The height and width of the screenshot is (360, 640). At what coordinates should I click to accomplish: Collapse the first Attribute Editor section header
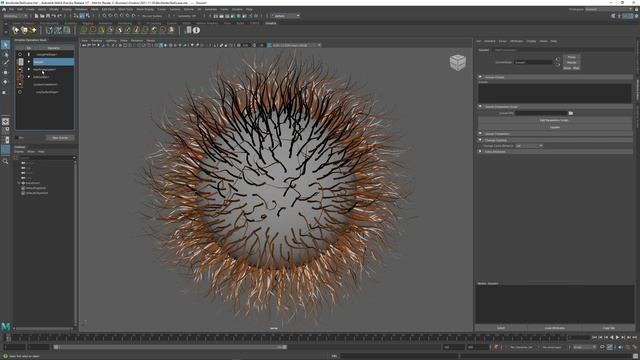555,77
